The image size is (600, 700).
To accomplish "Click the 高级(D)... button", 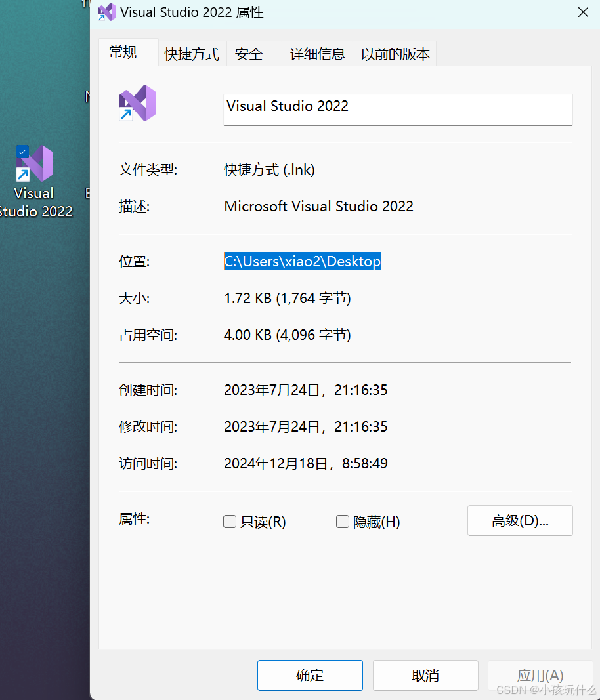I will 520,520.
